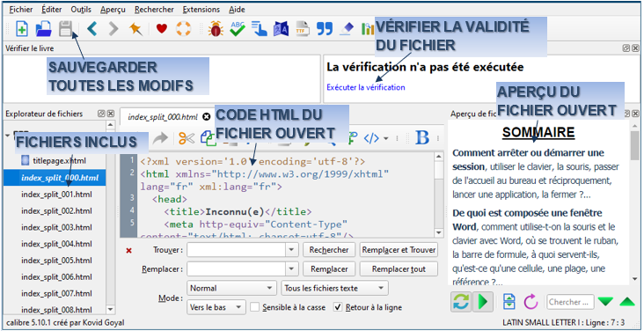Click the code editor scrollbar up arrow
This screenshot has height=331, width=644.
(x=439, y=156)
